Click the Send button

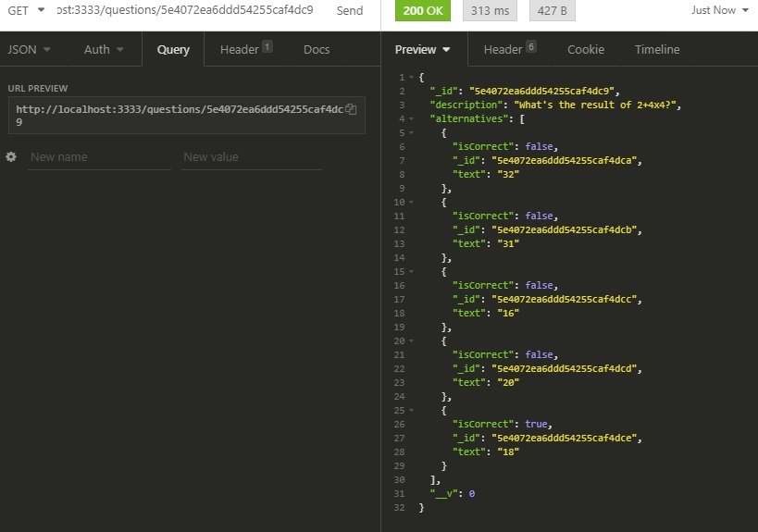click(x=350, y=10)
